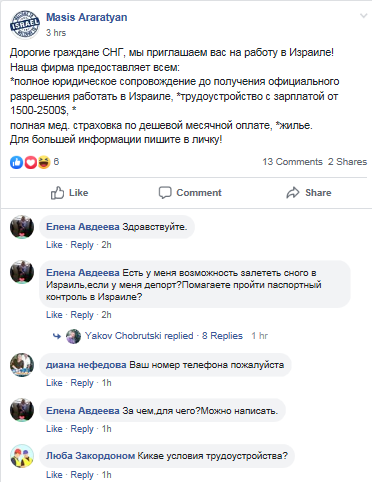Reply to диана нефедова's comment

pyautogui.click(x=82, y=383)
